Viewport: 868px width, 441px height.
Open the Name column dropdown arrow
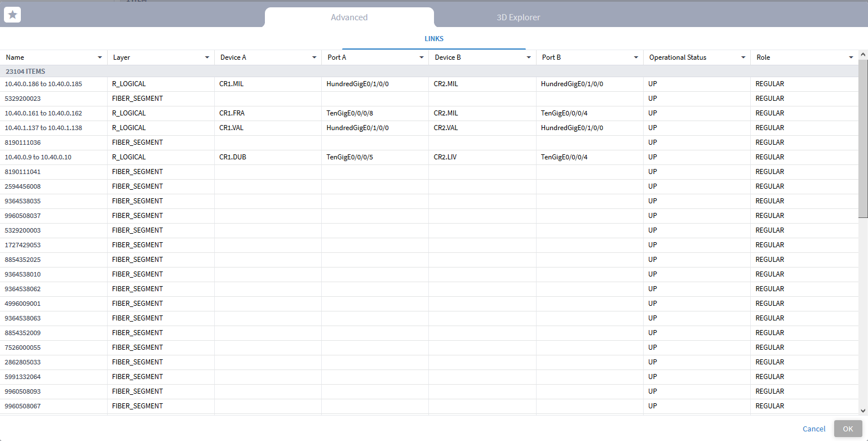[100, 57]
